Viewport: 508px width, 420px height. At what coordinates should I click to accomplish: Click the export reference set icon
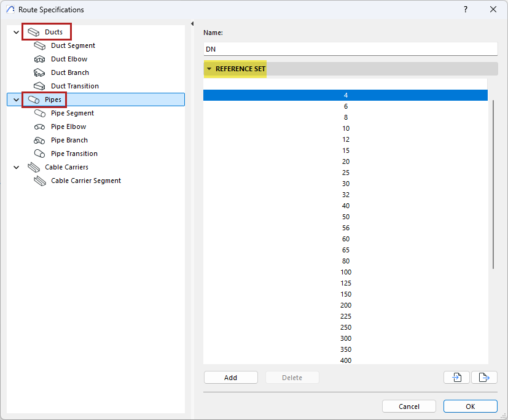(x=484, y=377)
